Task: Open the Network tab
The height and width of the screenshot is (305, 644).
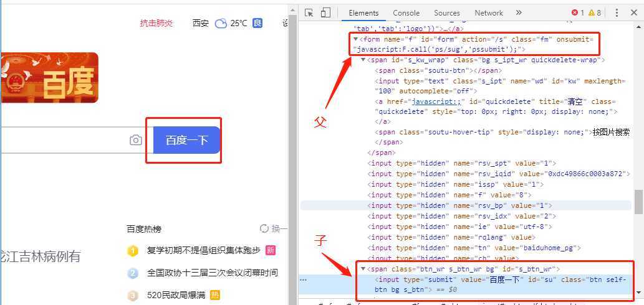Action: (489, 12)
